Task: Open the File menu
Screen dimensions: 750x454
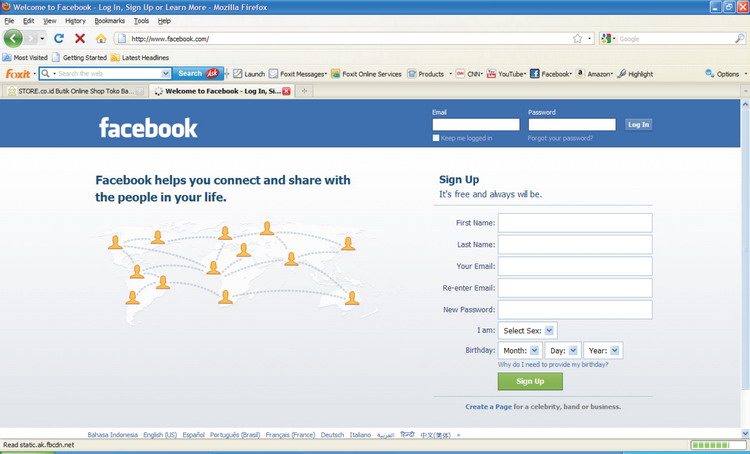Action: tap(9, 21)
